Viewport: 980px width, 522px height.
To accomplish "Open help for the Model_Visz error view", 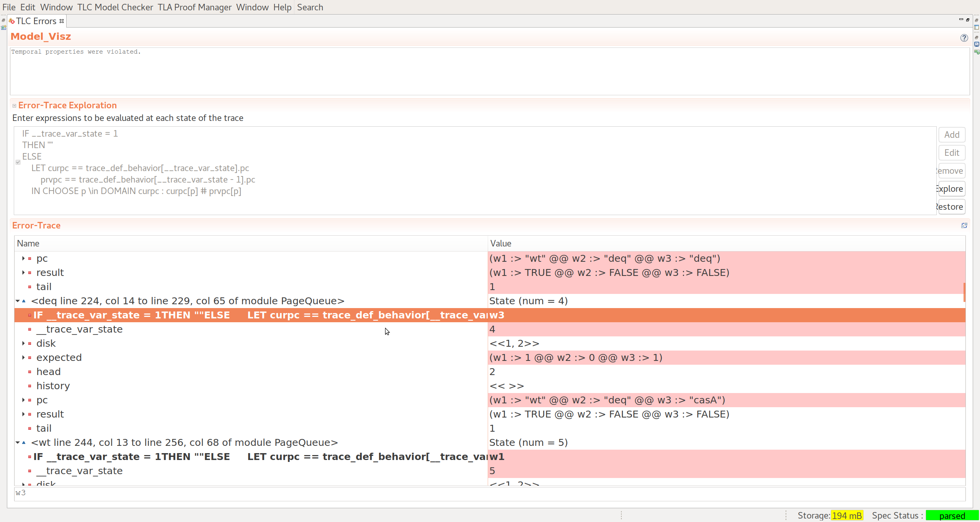I will point(964,38).
